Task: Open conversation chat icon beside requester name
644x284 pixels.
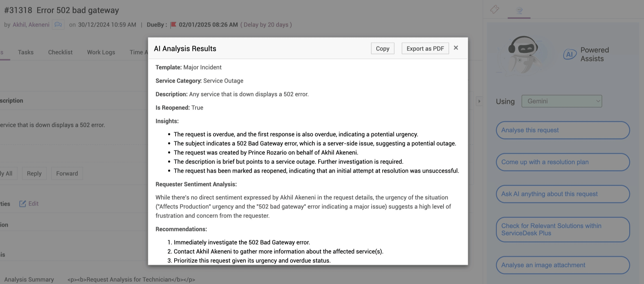Action: point(58,25)
